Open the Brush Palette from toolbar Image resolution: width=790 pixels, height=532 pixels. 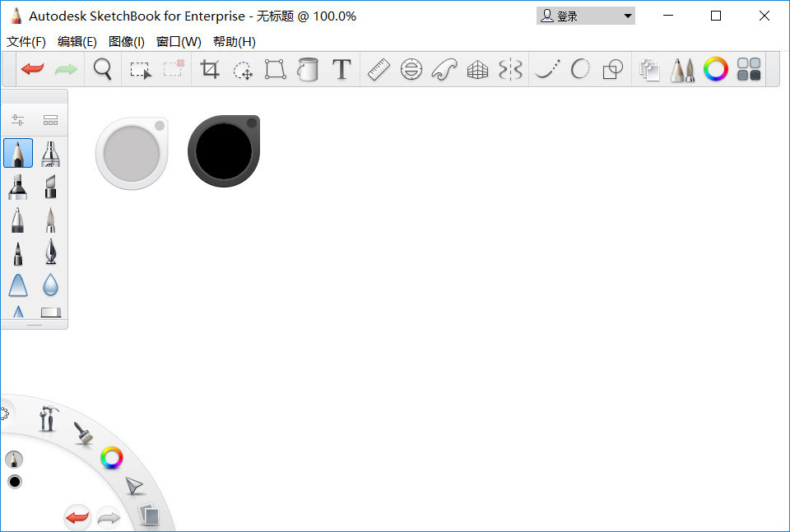coord(683,70)
